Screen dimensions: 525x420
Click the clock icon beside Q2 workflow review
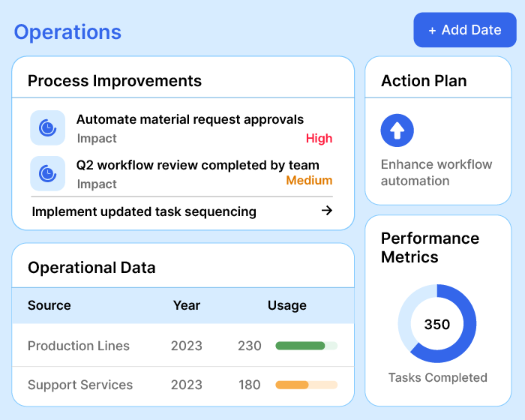(47, 173)
